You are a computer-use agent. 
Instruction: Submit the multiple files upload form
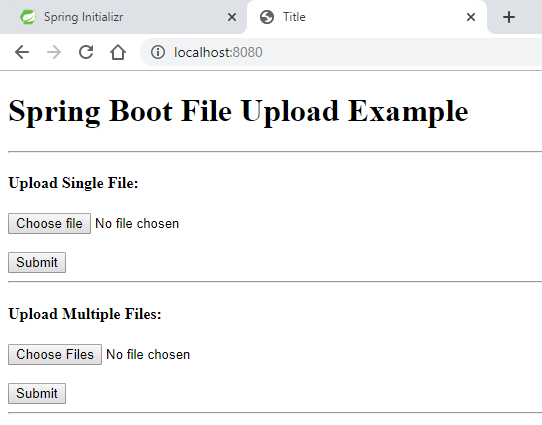pos(37,394)
